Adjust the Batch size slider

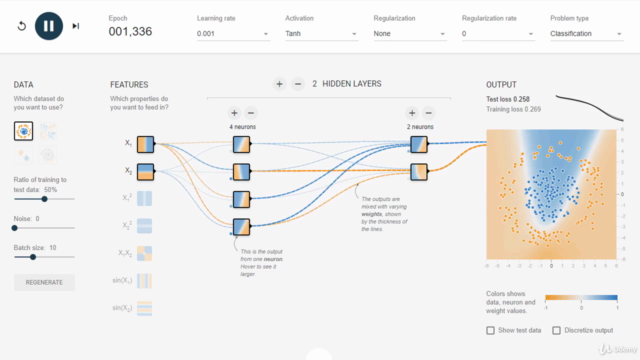pos(44,257)
